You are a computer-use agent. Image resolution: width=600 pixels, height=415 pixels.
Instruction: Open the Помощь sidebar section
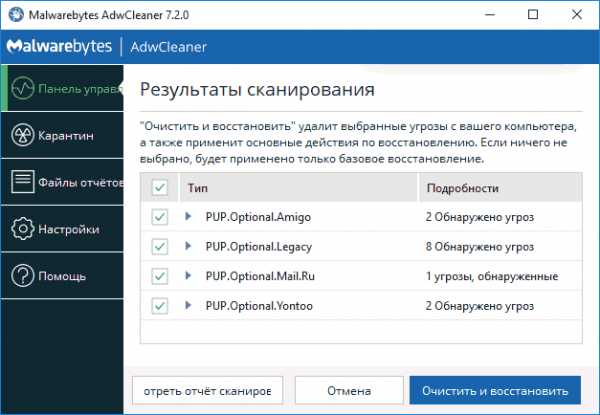pos(62,276)
